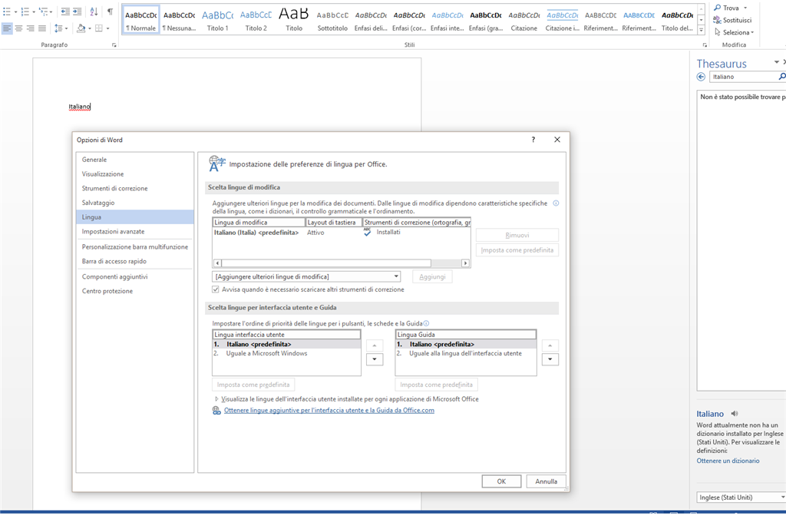Click the Thesaurus back arrow icon
Image resolution: width=786 pixels, height=532 pixels.
pyautogui.click(x=701, y=77)
